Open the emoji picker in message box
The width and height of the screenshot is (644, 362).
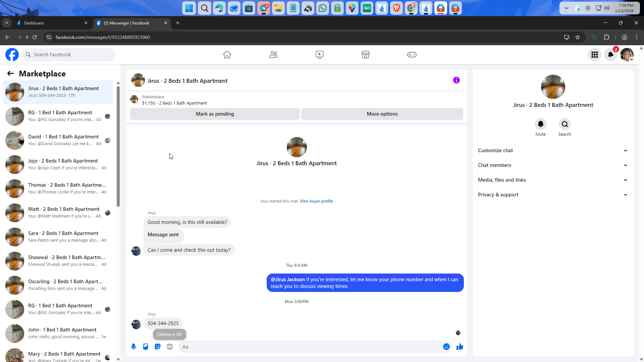[x=446, y=347]
